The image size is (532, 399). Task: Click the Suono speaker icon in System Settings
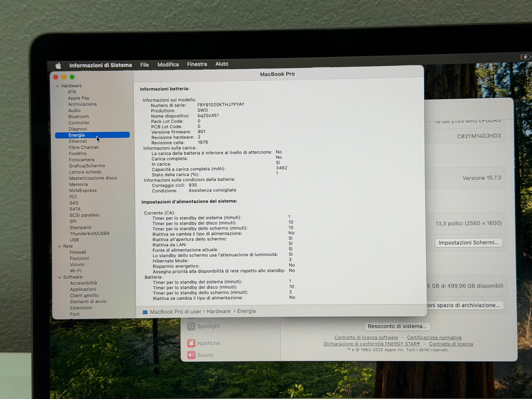[191, 355]
